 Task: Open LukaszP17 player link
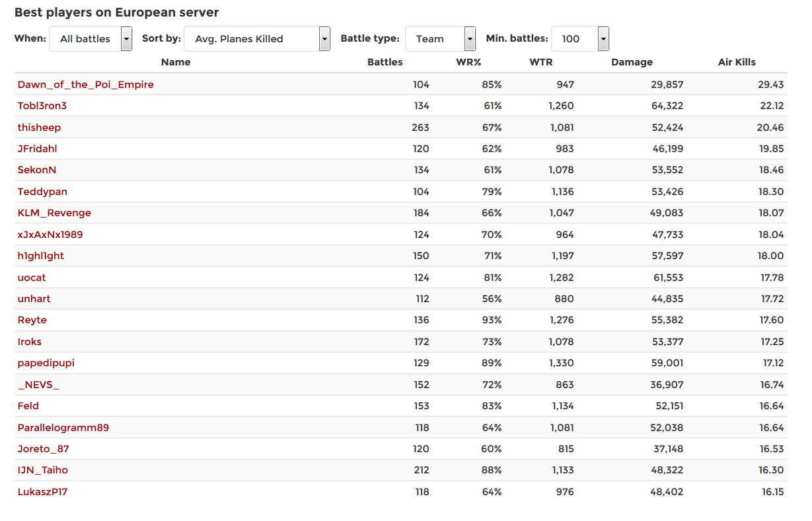43,492
